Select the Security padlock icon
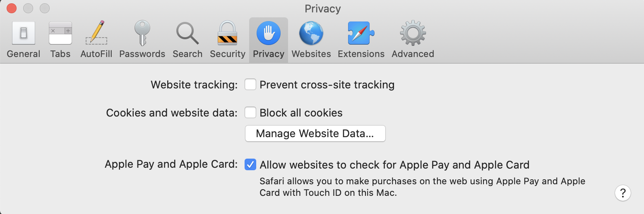This screenshot has height=214, width=644. pos(228,33)
